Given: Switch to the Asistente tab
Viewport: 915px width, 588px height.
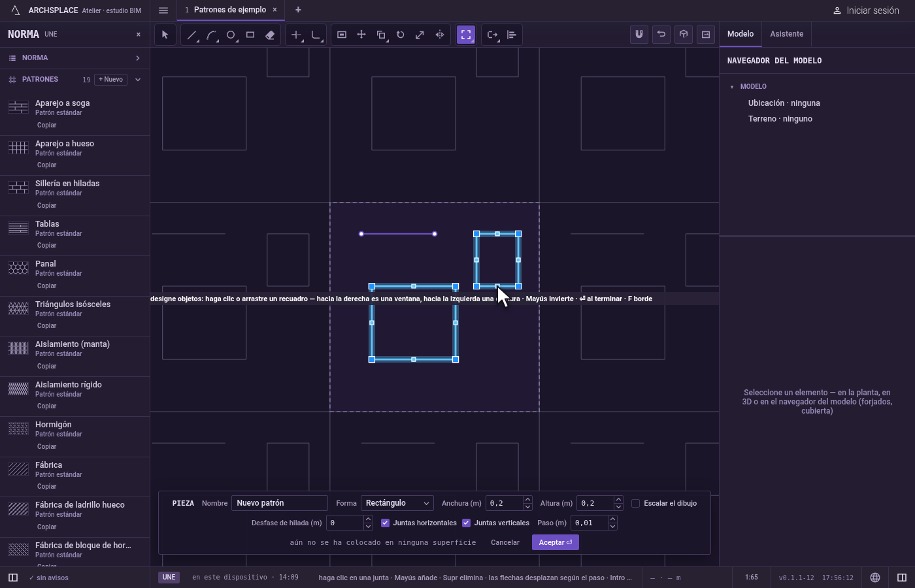Looking at the screenshot, I should click(x=786, y=34).
